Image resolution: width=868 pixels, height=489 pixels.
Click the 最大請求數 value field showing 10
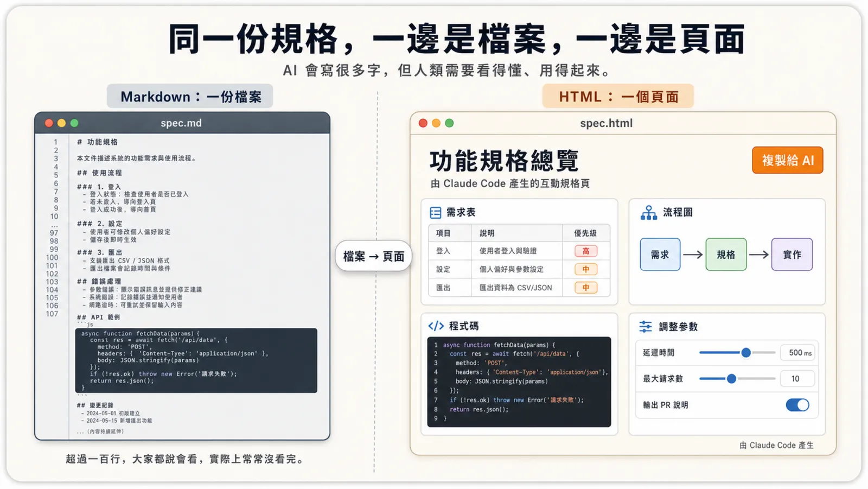click(x=797, y=379)
